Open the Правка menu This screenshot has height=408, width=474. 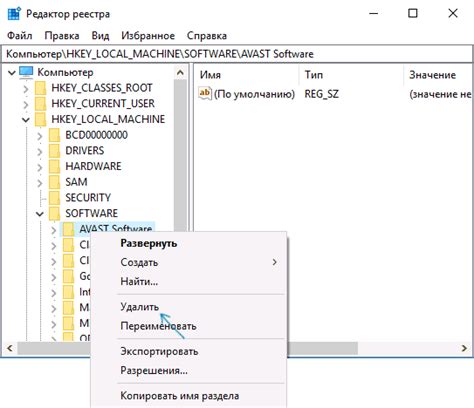[x=62, y=36]
